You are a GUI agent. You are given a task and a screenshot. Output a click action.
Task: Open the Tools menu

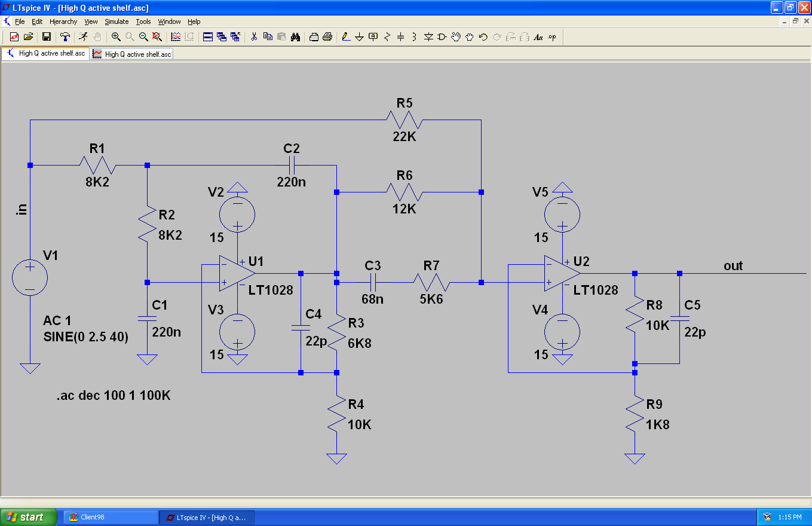pyautogui.click(x=143, y=22)
